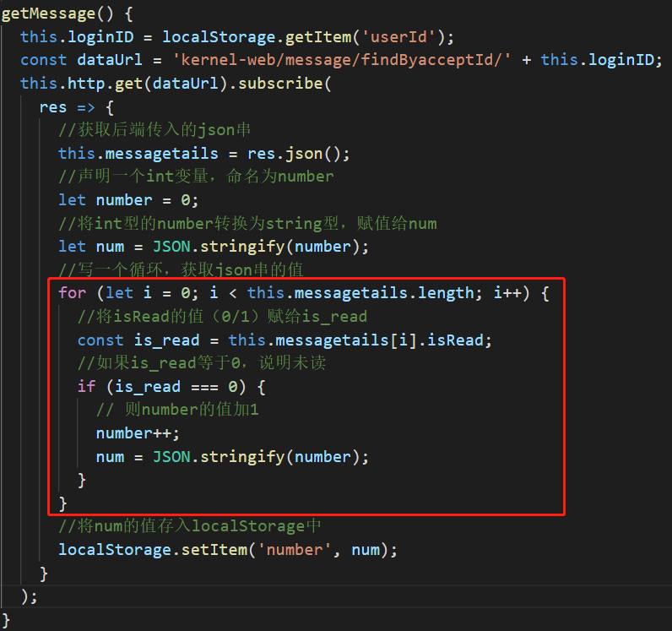Screen dimensions: 672x631
Task: Click the comment //声明一个int变量，命名为number
Action: pyautogui.click(x=197, y=177)
